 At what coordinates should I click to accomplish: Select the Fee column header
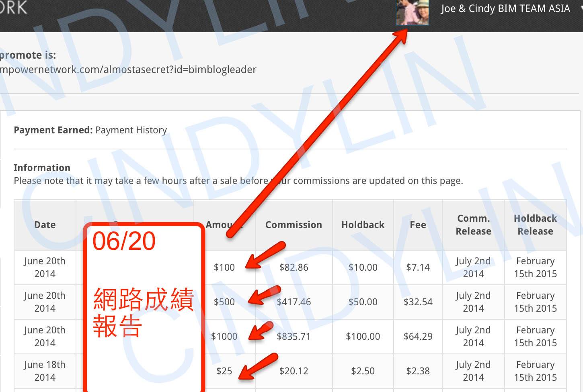pyautogui.click(x=418, y=225)
